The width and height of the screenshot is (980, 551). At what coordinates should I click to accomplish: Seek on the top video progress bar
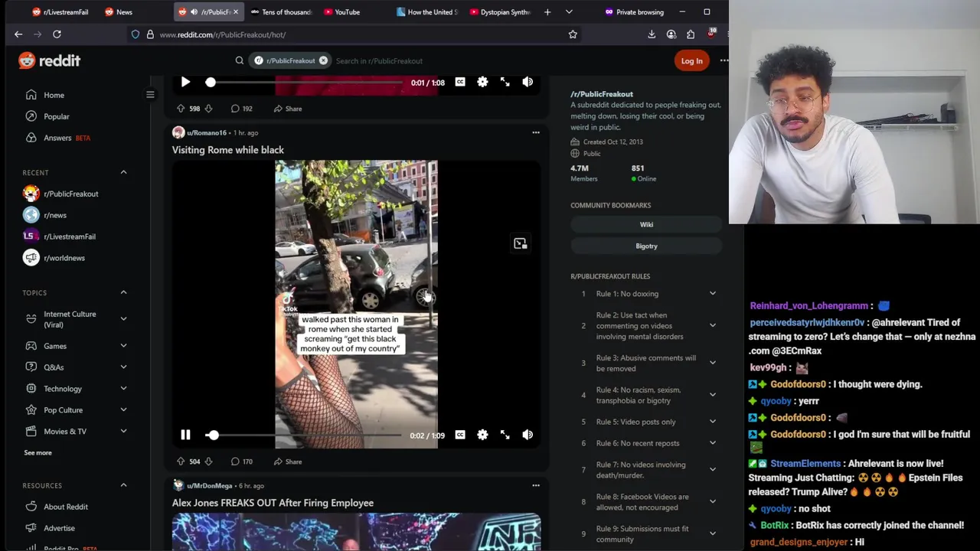(x=304, y=82)
